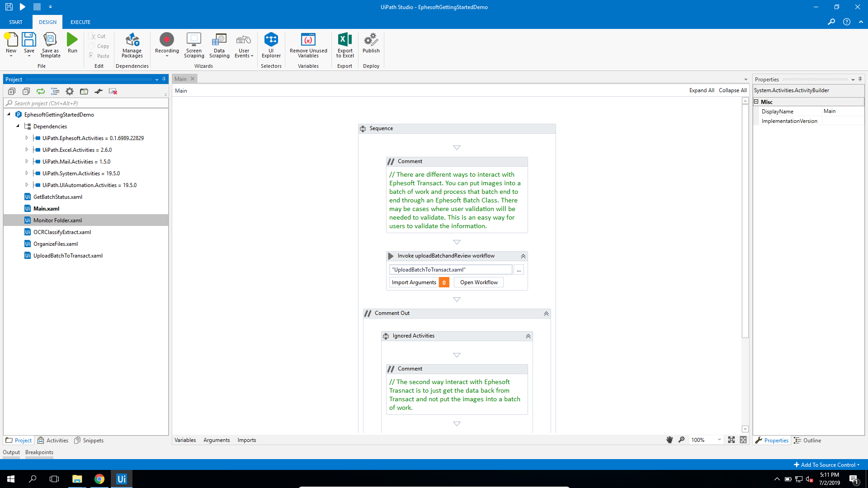Expand UiPath.System.Activities dependency
Screen dimensions: 868x488
point(27,173)
